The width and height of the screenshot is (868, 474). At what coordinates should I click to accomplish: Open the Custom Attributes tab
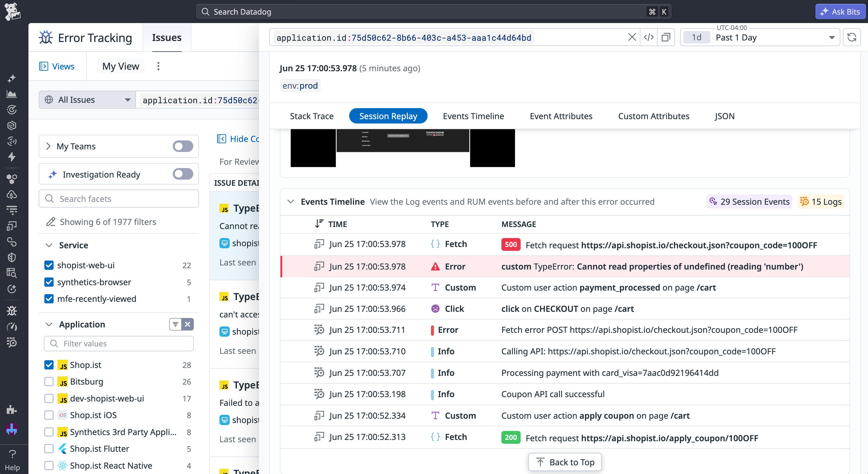tap(654, 116)
